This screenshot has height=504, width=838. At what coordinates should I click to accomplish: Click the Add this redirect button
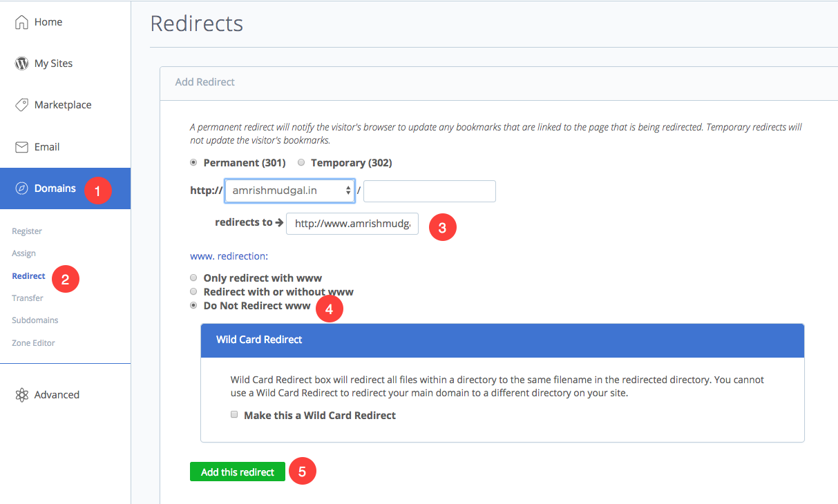click(x=238, y=472)
